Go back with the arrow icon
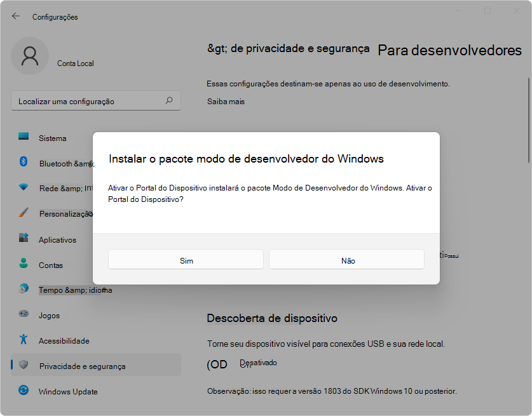The width and height of the screenshot is (532, 416). point(16,17)
